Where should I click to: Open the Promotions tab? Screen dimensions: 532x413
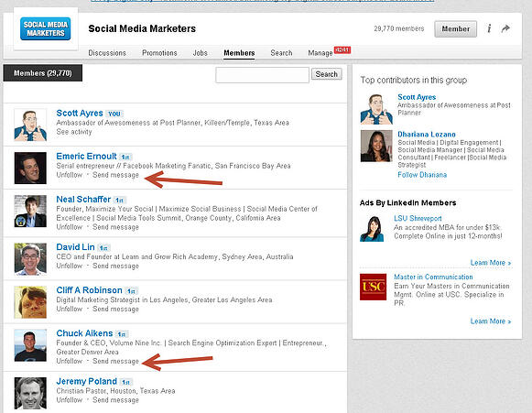coord(159,53)
